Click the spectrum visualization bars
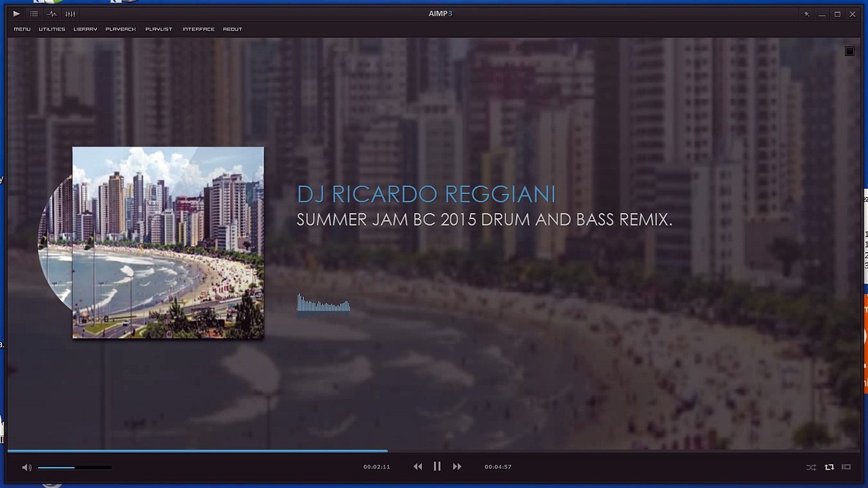Screen dimensions: 868x488 [323, 303]
